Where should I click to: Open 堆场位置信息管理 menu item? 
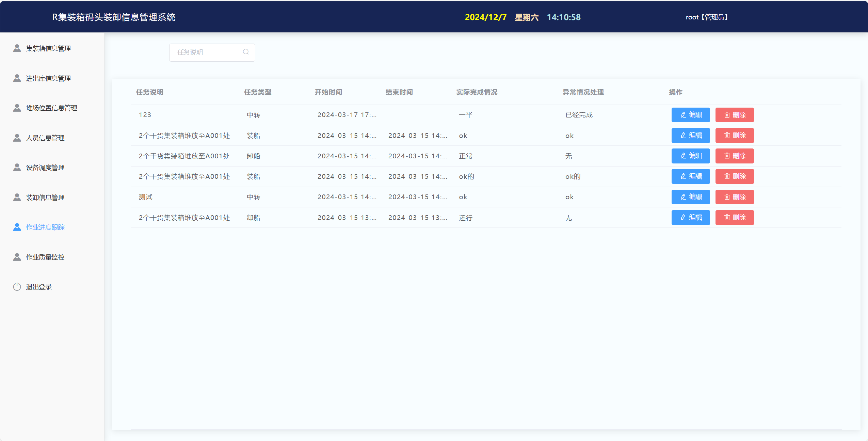click(51, 108)
